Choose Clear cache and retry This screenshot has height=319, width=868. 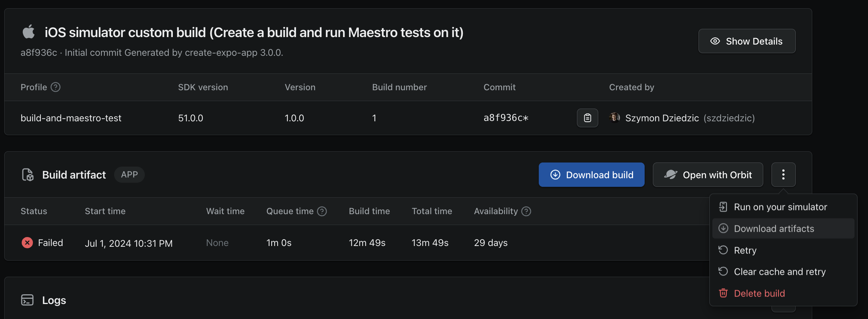pyautogui.click(x=779, y=272)
